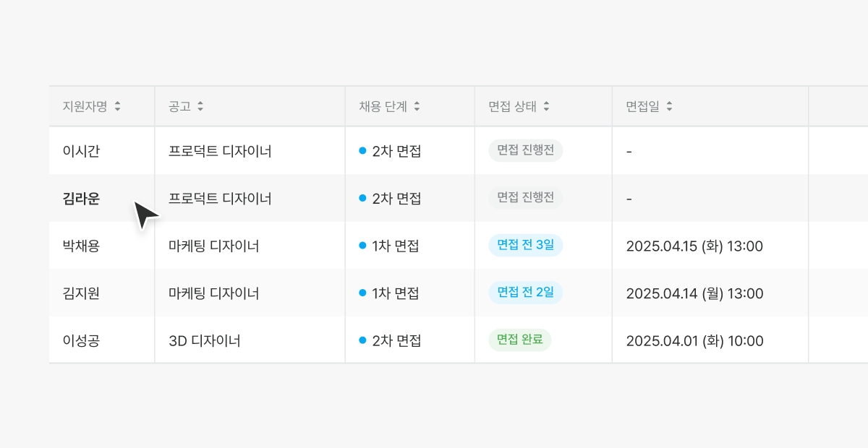The height and width of the screenshot is (448, 868).
Task: Click 김지원 applicant name
Action: click(x=81, y=293)
